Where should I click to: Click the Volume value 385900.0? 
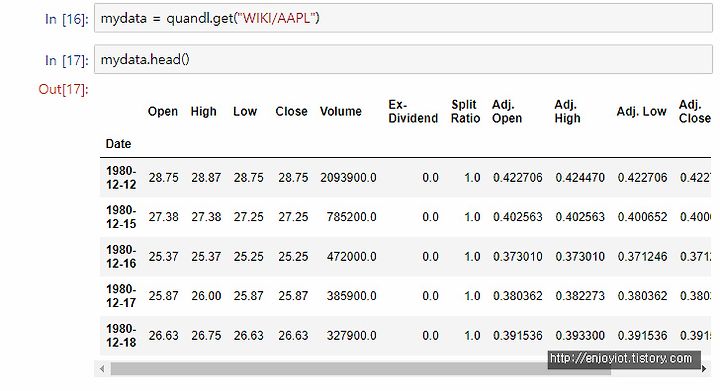(x=351, y=296)
